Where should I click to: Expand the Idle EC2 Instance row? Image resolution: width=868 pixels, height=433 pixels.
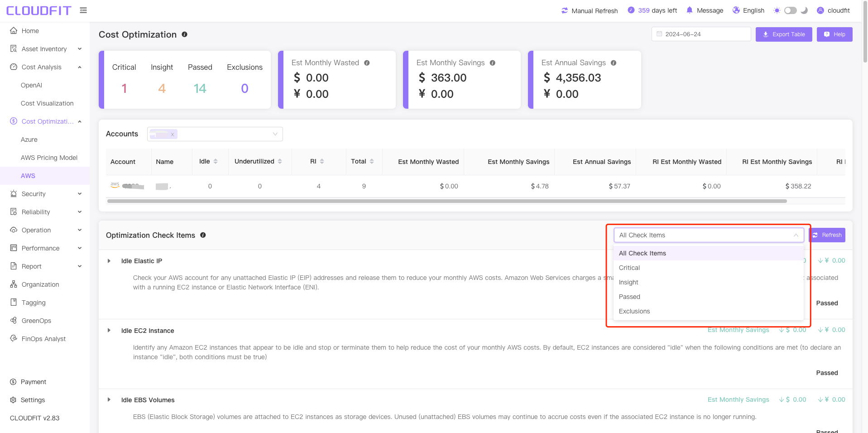point(109,331)
